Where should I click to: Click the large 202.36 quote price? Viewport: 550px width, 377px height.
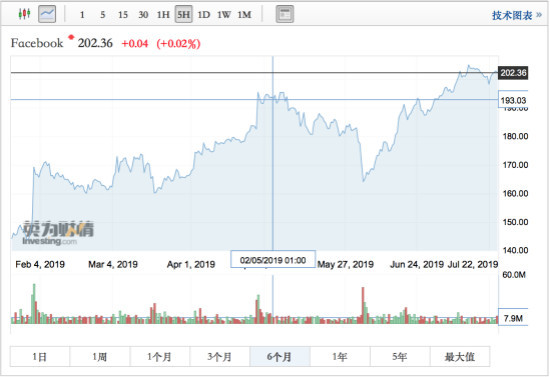(x=95, y=43)
